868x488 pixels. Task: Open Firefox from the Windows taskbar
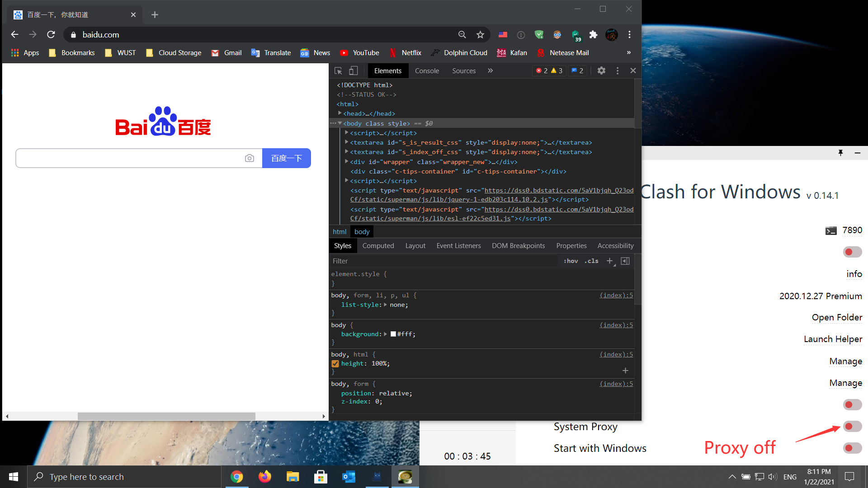tap(264, 477)
